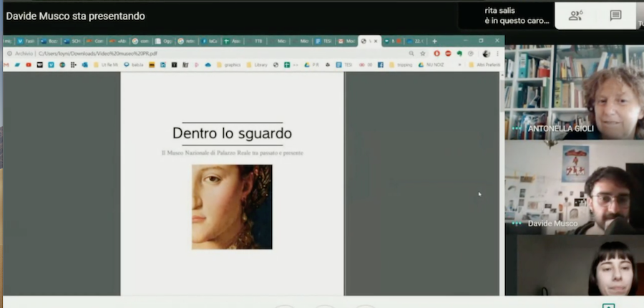644x308 pixels.
Task: Switch to the 'Ogg' document tab
Action: tap(165, 41)
